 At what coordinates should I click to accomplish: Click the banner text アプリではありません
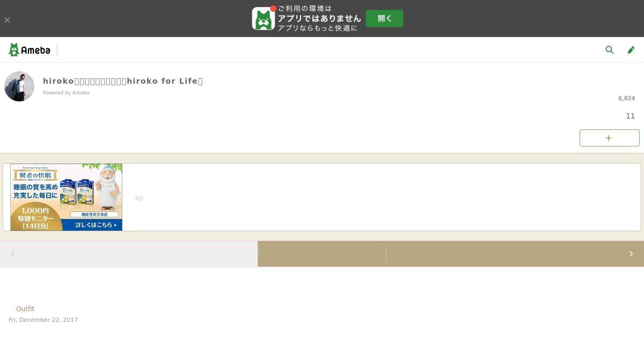pos(319,18)
